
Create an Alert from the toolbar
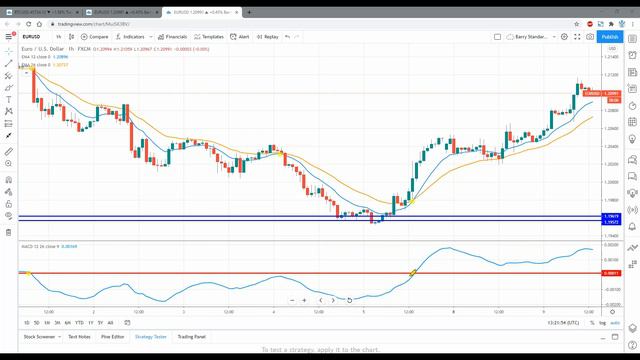tap(240, 37)
